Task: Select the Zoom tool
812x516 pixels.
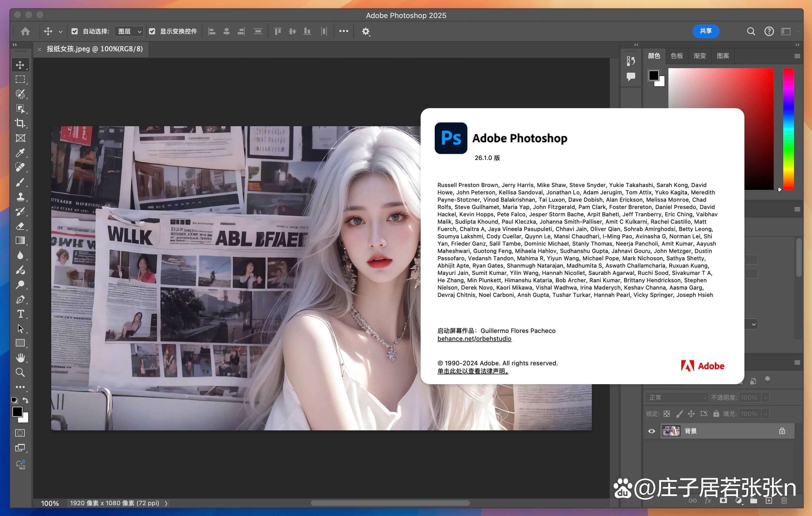Action: (20, 373)
